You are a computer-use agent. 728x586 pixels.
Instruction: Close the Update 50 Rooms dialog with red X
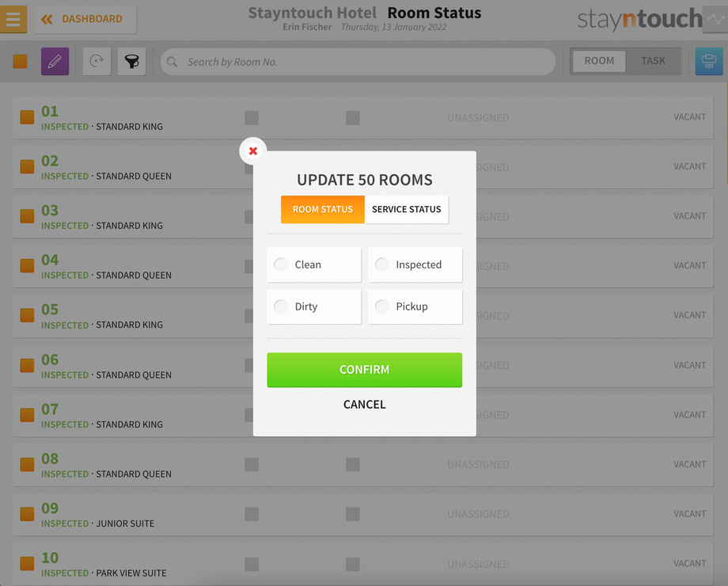pyautogui.click(x=253, y=151)
